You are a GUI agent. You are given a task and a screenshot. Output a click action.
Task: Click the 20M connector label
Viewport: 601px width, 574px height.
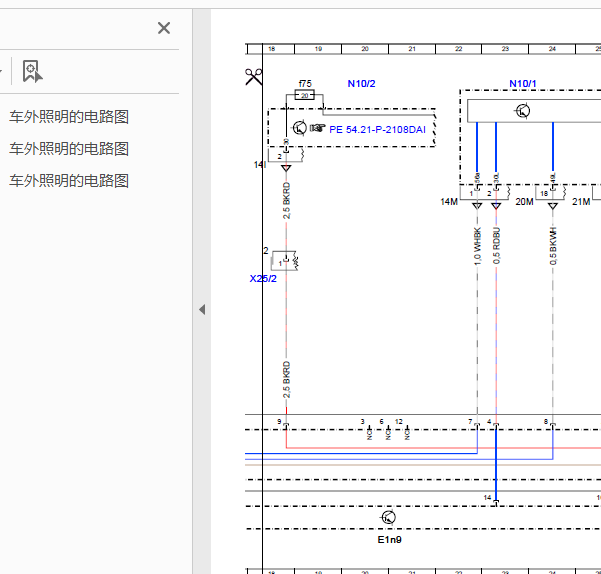[x=524, y=202]
